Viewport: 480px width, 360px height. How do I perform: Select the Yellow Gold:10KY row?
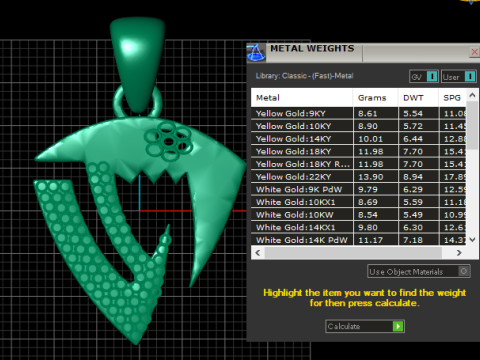(359, 126)
